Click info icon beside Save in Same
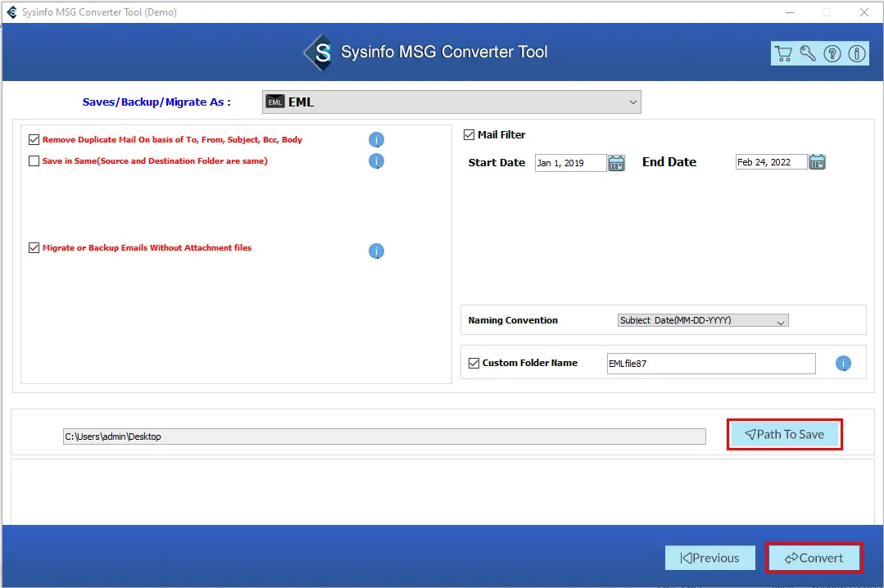Viewport: 884px width, 588px height. (376, 161)
